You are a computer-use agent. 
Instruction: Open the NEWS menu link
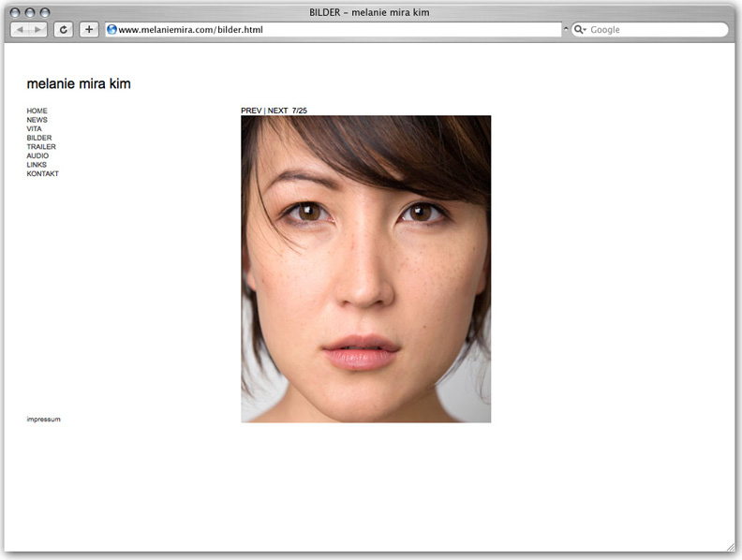[x=37, y=120]
